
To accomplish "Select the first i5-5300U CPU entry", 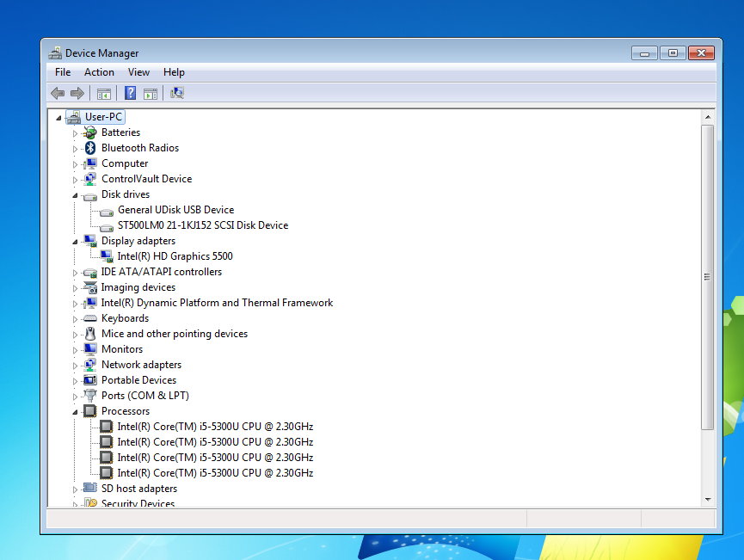I will pos(215,427).
